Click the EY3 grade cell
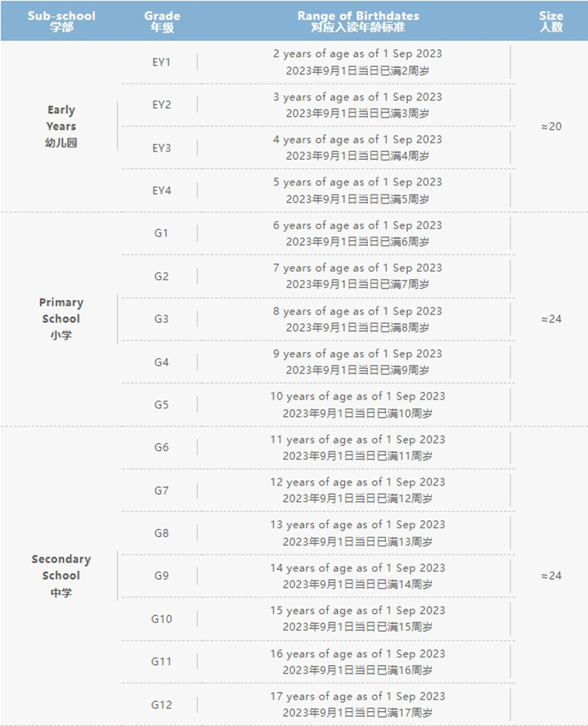Screen dimensions: 588x726 pyautogui.click(x=161, y=148)
